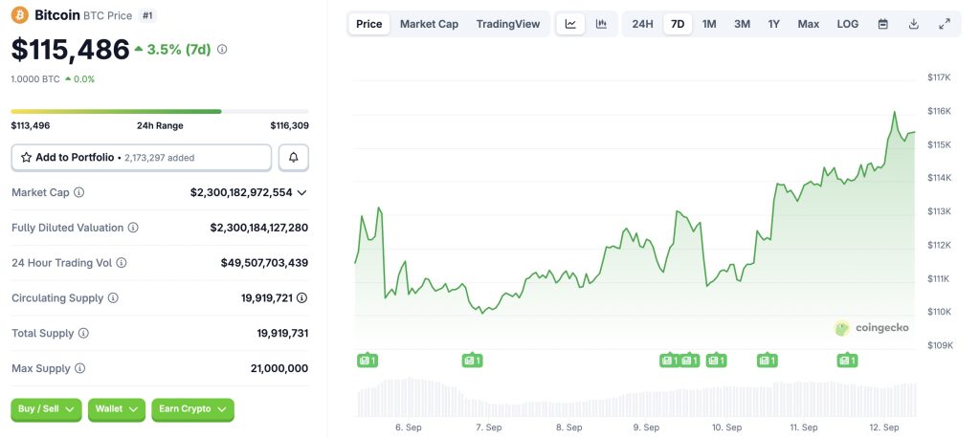Expand chart to fullscreen
The height and width of the screenshot is (438, 980).
(x=945, y=24)
